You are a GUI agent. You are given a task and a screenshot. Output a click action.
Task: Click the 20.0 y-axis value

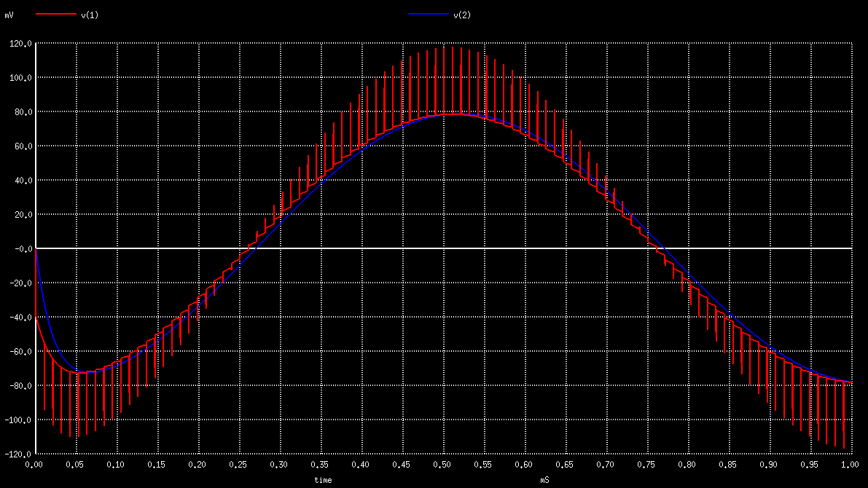pyautogui.click(x=23, y=215)
